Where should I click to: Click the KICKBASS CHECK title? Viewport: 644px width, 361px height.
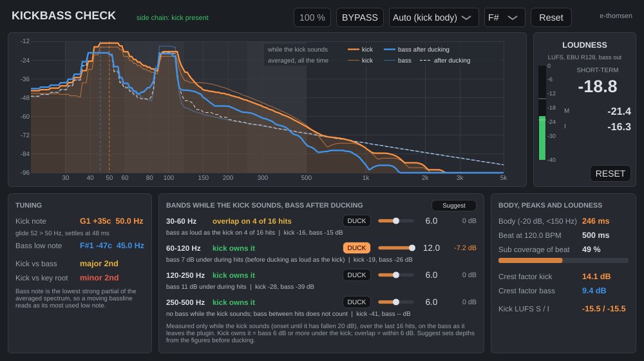click(x=64, y=15)
